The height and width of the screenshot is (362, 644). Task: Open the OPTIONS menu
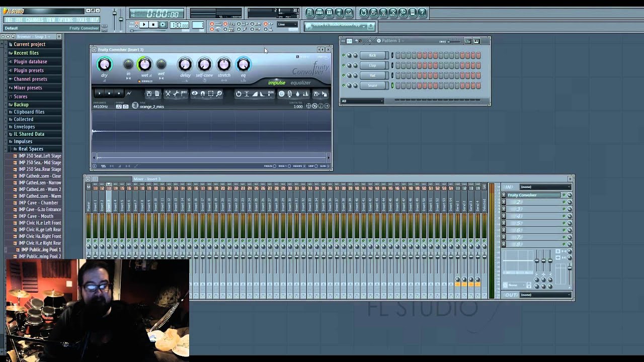pos(65,20)
